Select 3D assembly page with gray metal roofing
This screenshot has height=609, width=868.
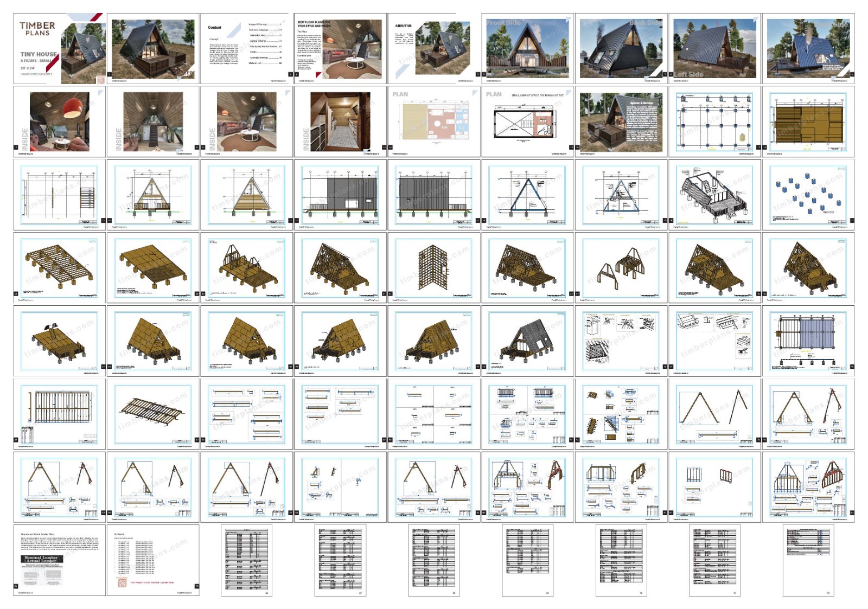[527, 341]
